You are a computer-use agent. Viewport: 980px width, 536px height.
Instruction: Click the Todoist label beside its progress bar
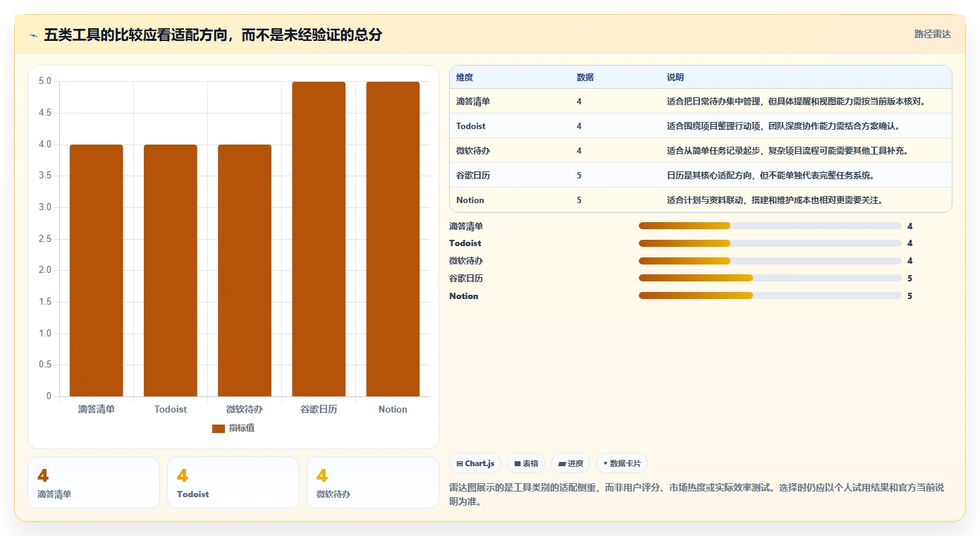(465, 243)
